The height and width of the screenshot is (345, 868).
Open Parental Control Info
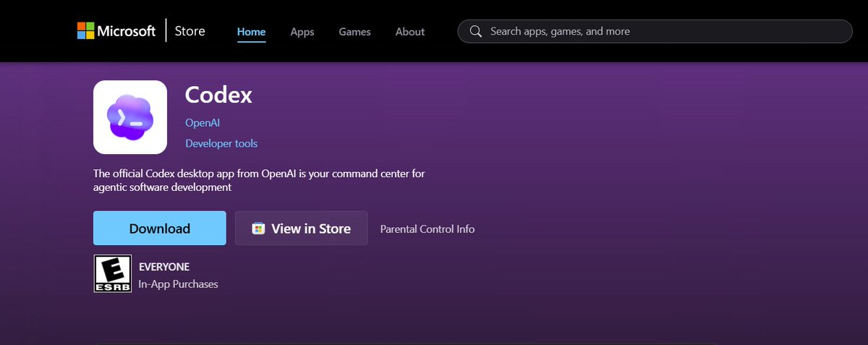coord(427,229)
